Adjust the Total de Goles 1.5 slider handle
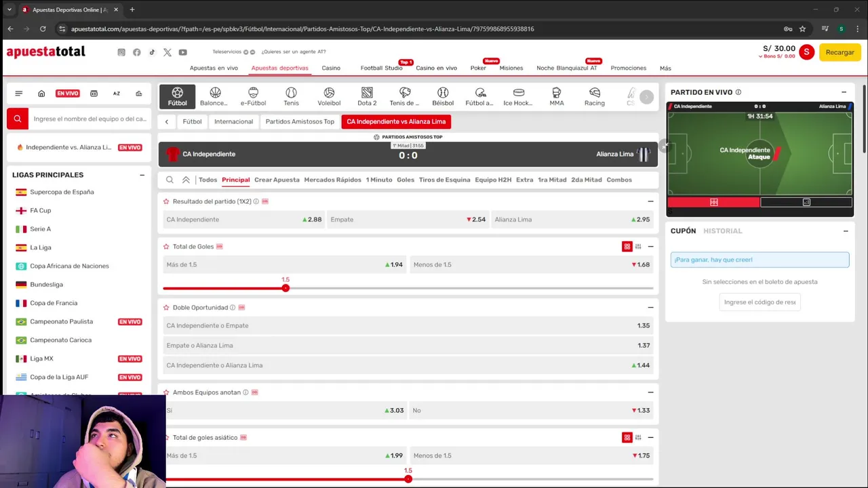Screen dimensions: 868x488 coord(285,288)
